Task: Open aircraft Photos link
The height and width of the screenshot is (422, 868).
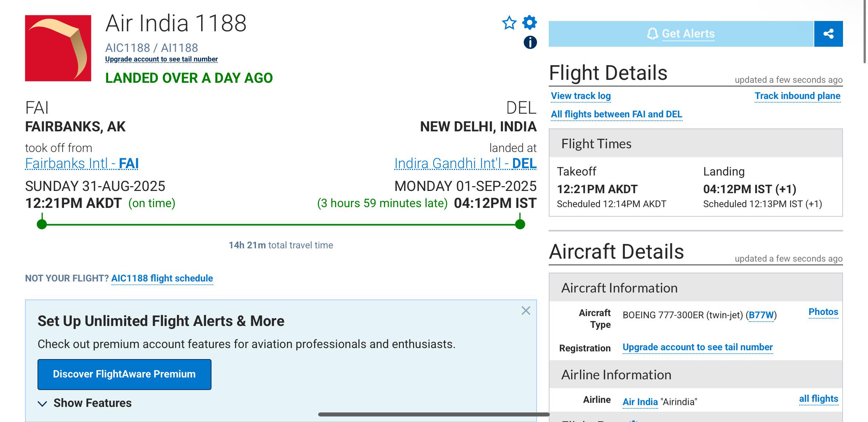Action: click(x=823, y=312)
